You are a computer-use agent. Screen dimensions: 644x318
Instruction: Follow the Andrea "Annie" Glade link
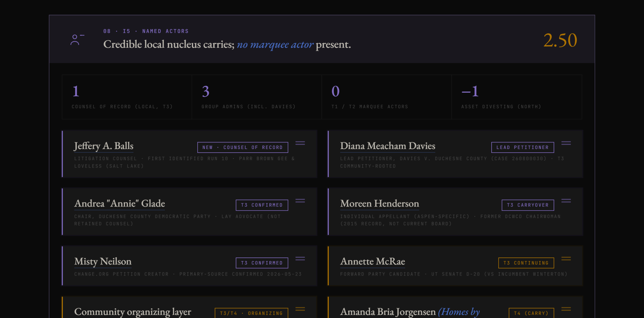tap(119, 204)
